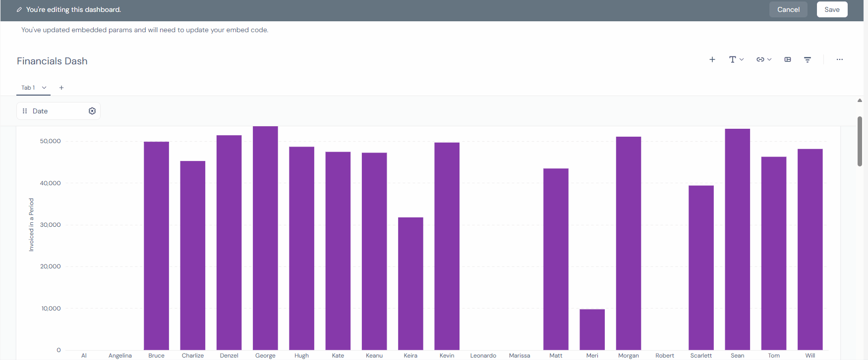Click the add section layout icon
The image size is (868, 360).
(x=788, y=59)
